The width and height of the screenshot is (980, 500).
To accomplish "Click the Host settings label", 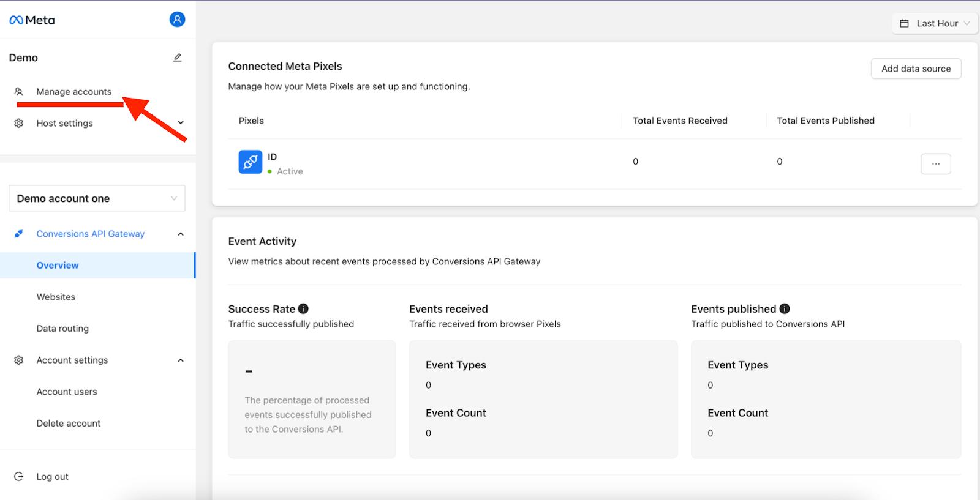I will point(65,123).
